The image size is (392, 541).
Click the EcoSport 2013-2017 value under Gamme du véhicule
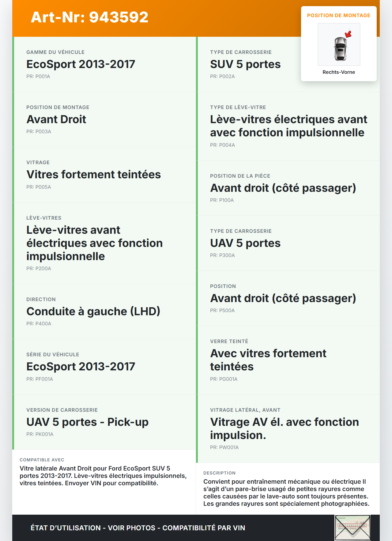[81, 64]
